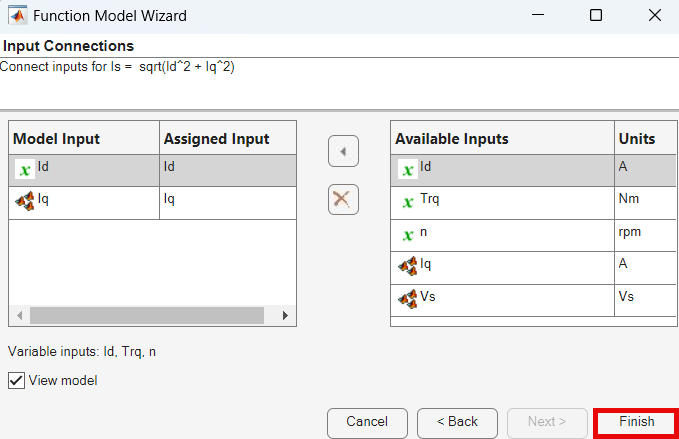Close the Function Model Wizard window
The height and width of the screenshot is (439, 679).
[x=655, y=16]
